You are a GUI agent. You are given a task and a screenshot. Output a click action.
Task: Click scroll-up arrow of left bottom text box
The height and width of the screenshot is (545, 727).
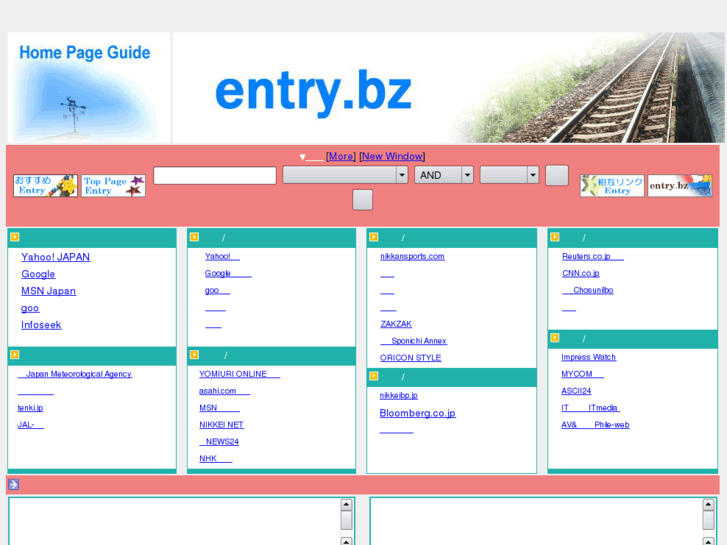[x=346, y=504]
